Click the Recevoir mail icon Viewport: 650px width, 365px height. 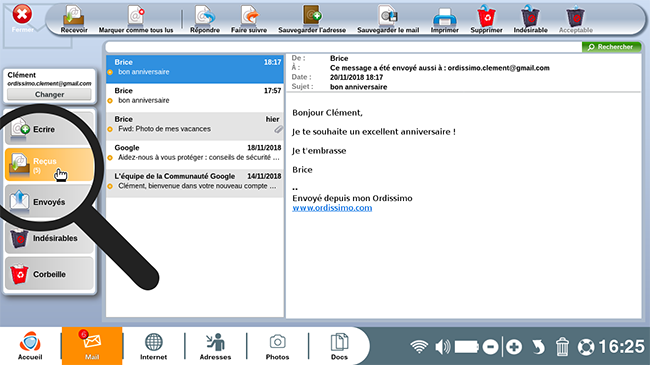tap(74, 19)
